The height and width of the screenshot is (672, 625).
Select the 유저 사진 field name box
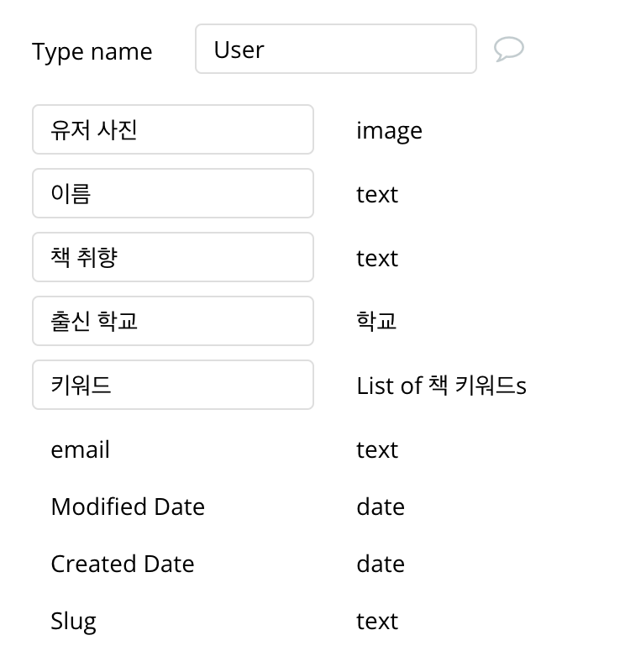click(173, 130)
